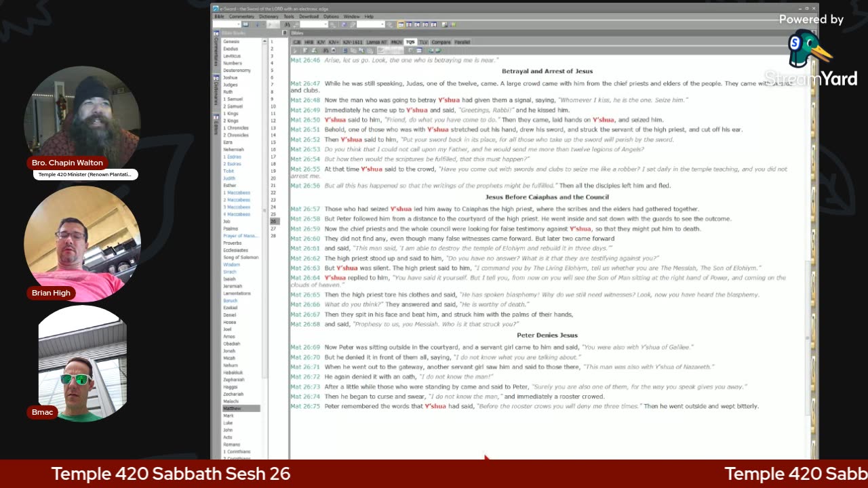This screenshot has width=868, height=488.
Task: Open the Dictionary menu
Action: (269, 16)
